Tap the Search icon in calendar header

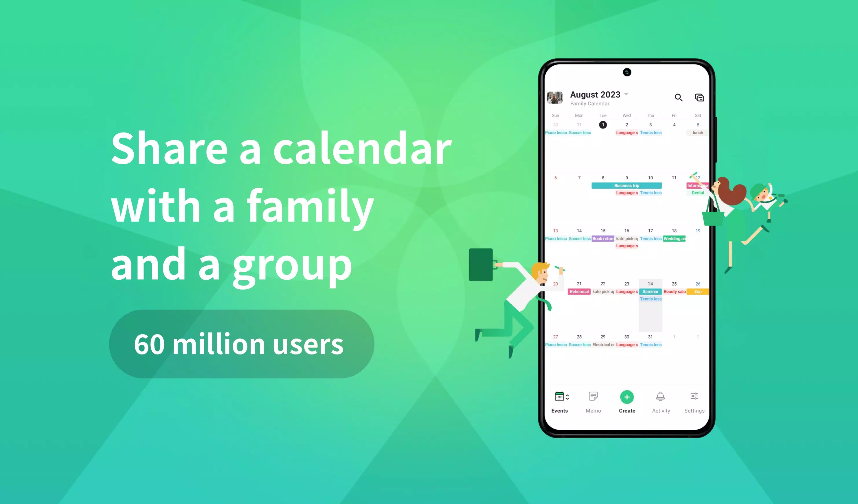click(678, 97)
